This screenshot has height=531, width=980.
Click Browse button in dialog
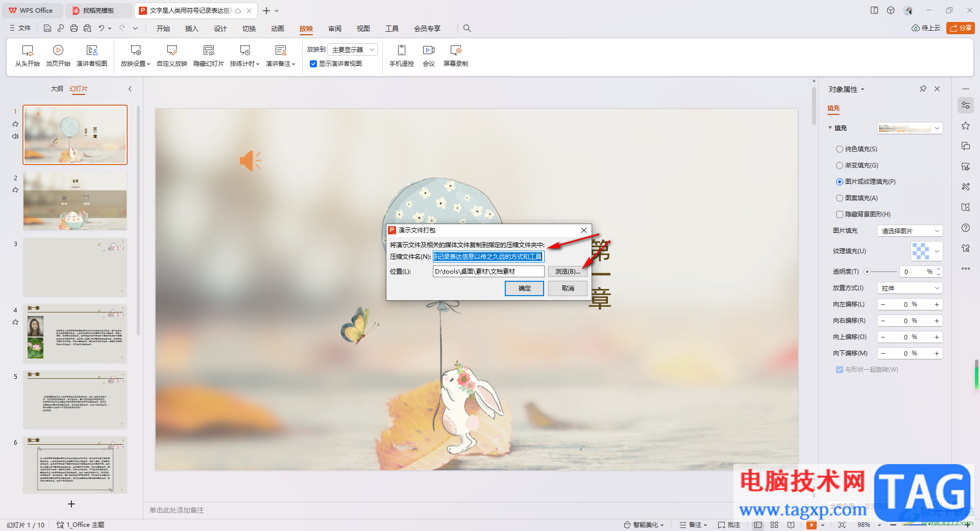pyautogui.click(x=568, y=272)
